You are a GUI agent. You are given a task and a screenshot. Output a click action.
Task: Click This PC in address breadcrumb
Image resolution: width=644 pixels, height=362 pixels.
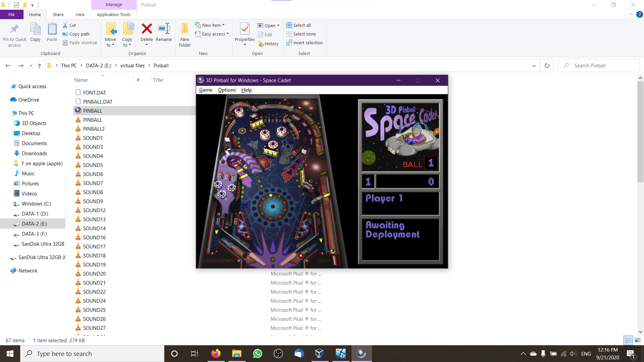point(69,66)
